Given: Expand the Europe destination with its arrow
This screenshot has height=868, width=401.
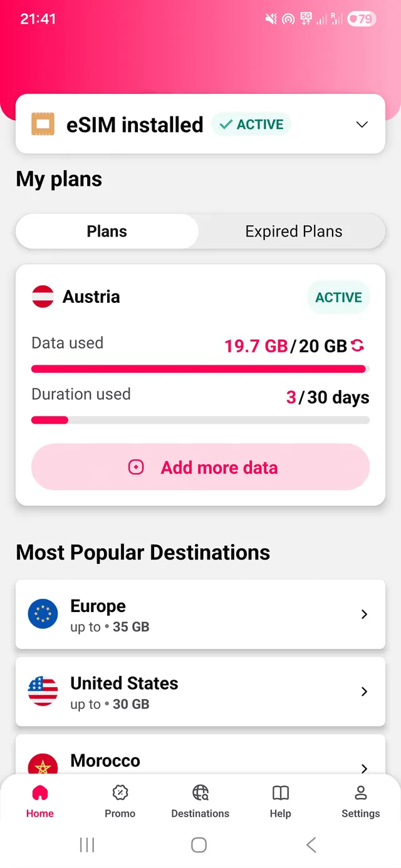Looking at the screenshot, I should [x=364, y=614].
